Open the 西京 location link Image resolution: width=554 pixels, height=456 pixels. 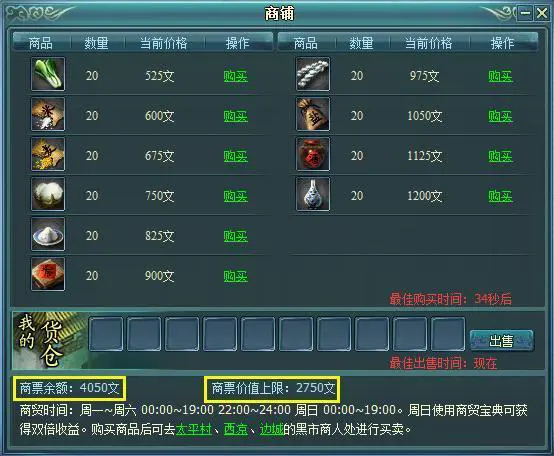point(236,430)
